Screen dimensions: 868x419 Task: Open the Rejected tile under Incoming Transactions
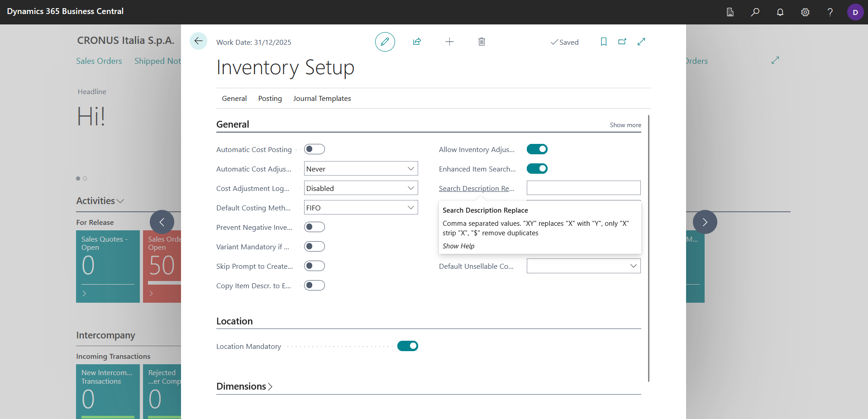[x=162, y=392]
